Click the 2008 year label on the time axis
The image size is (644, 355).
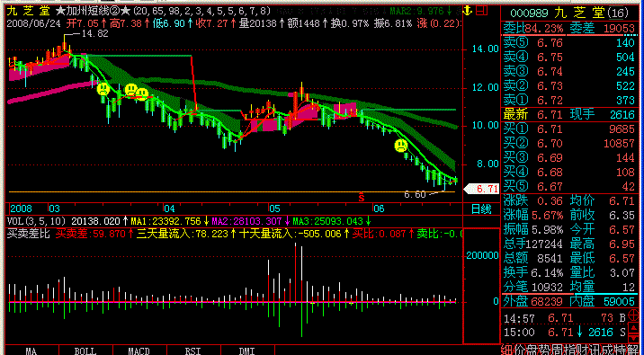21,209
